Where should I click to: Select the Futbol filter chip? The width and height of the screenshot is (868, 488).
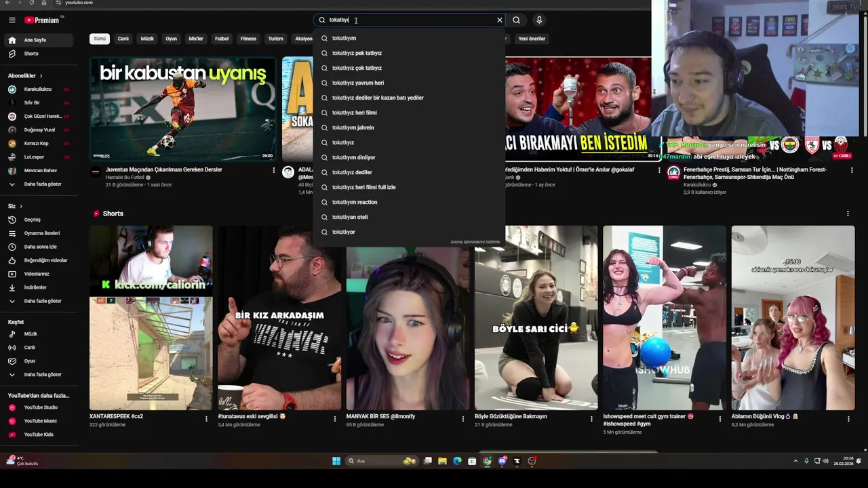click(x=222, y=39)
